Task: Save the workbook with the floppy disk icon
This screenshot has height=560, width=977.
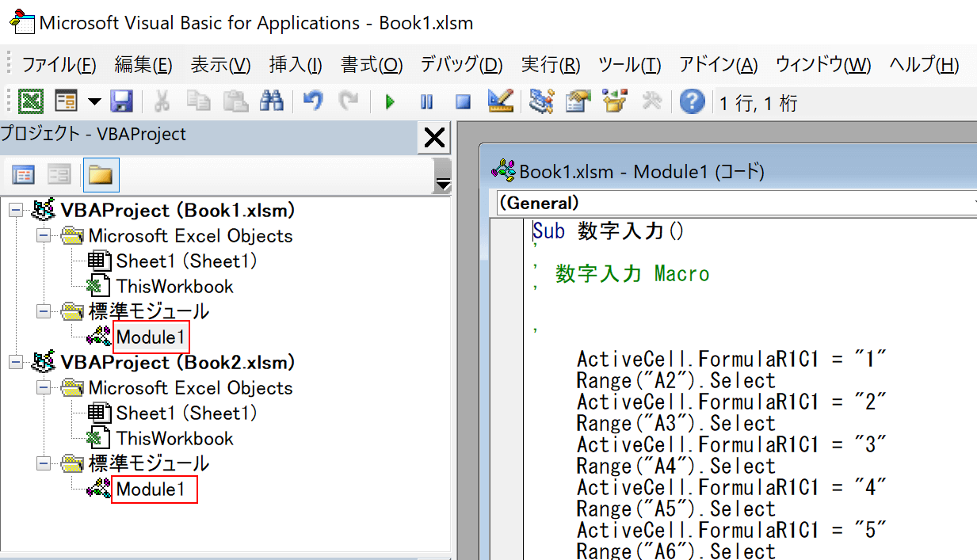Action: click(121, 101)
